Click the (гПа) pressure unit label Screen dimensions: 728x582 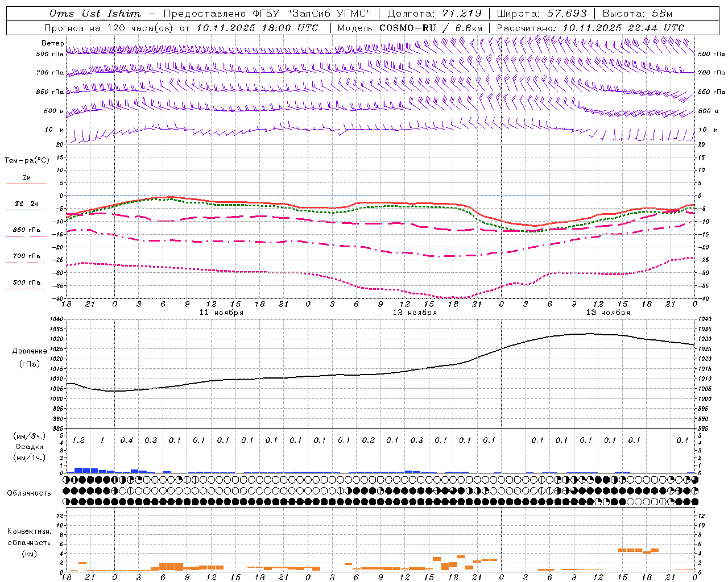pos(30,364)
